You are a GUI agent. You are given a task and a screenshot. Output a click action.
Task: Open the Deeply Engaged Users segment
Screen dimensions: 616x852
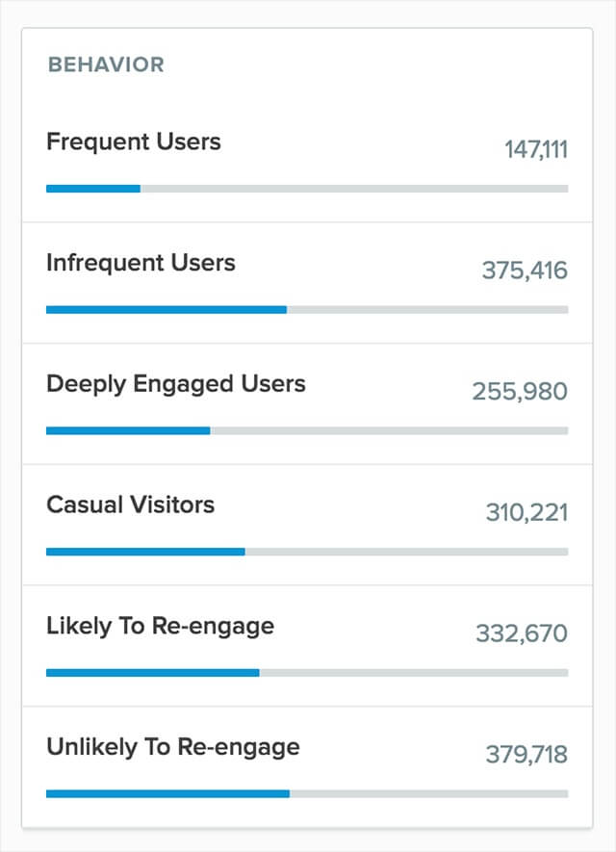(176, 383)
